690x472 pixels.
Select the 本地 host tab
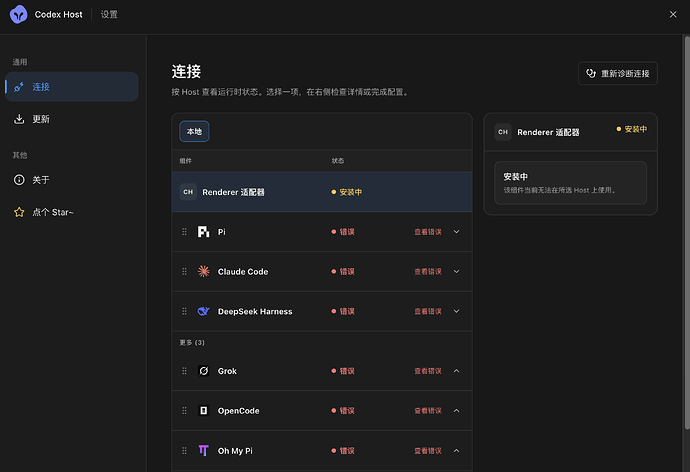pyautogui.click(x=194, y=132)
